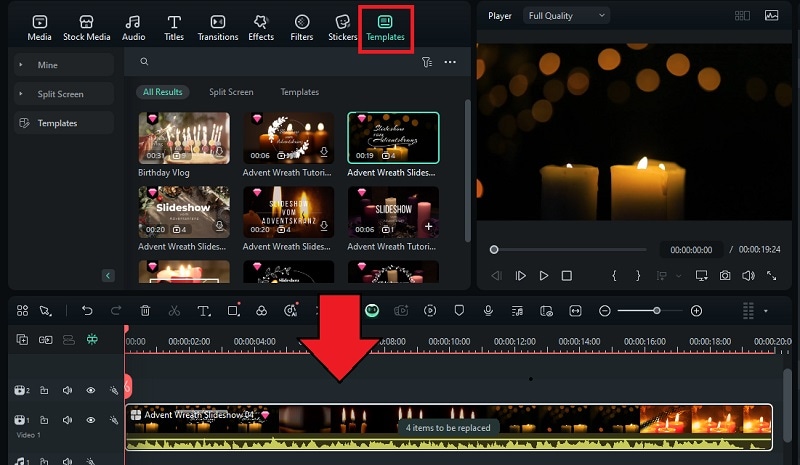Open the three-dot more options menu
800x465 pixels.
(450, 62)
